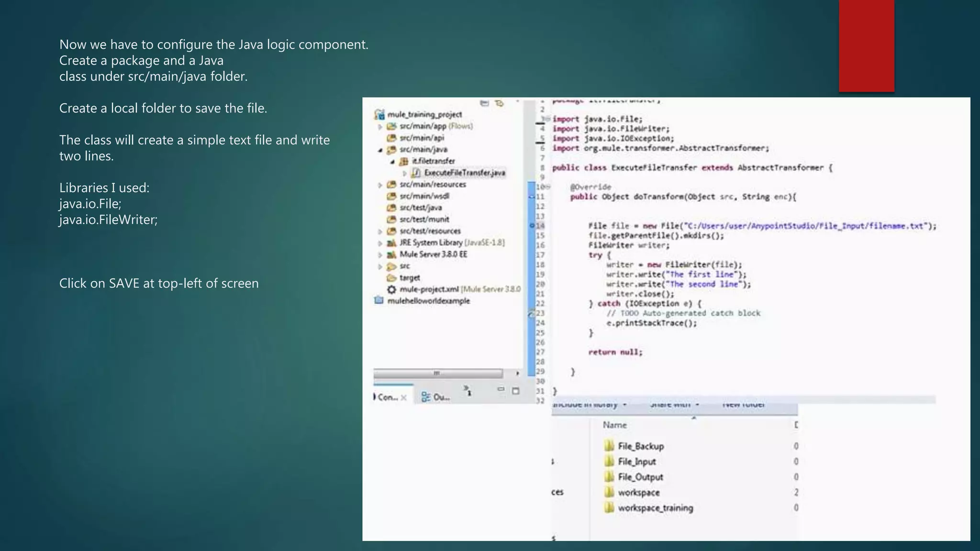Expand the plain src folder arrow
This screenshot has height=551, width=980.
click(x=380, y=266)
